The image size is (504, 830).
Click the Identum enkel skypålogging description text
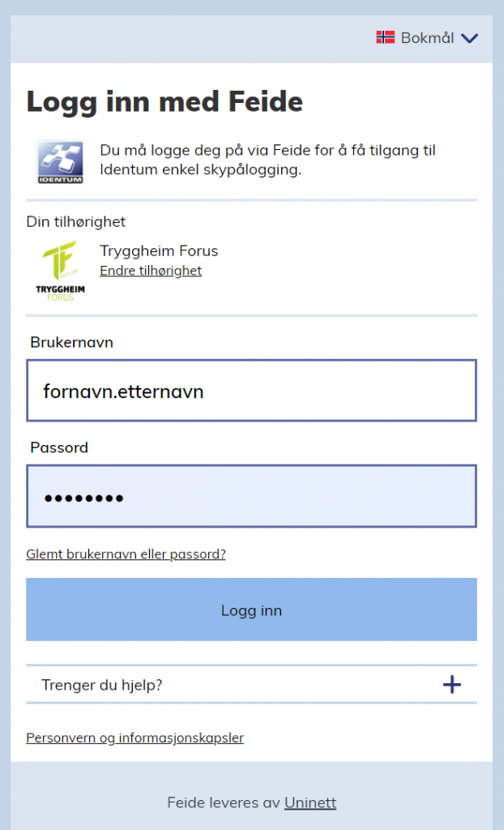pos(267,160)
